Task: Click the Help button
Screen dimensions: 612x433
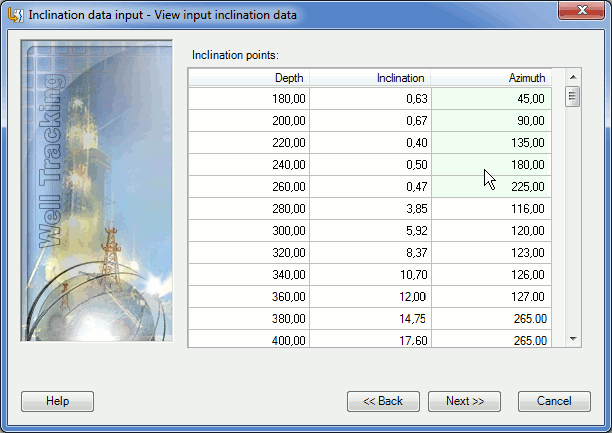Action: (x=57, y=401)
